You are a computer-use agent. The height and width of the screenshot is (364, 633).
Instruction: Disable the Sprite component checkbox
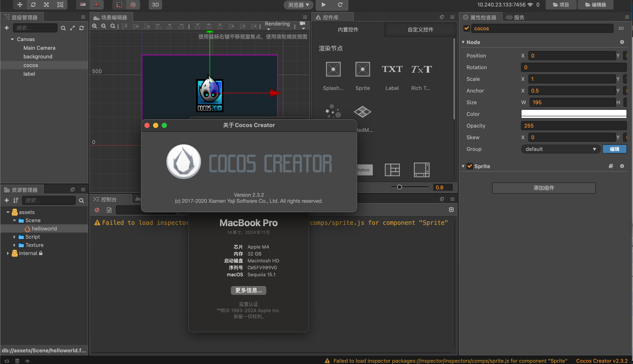(470, 166)
